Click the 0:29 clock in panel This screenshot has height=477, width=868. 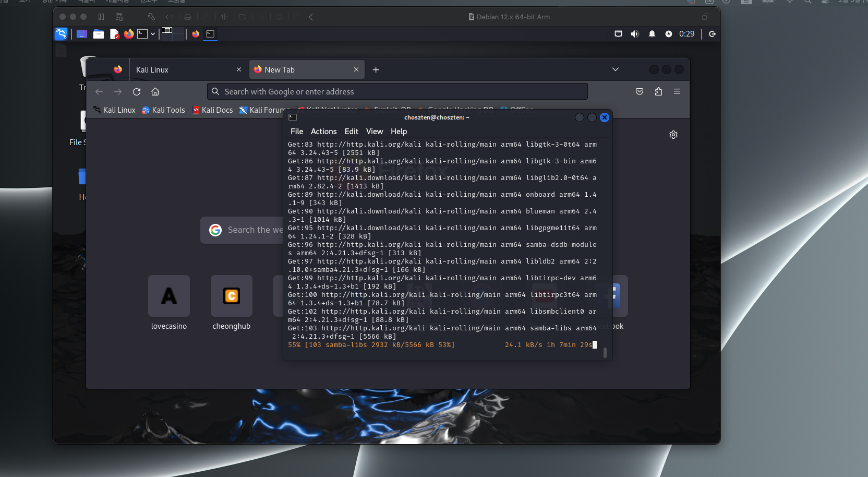point(686,34)
